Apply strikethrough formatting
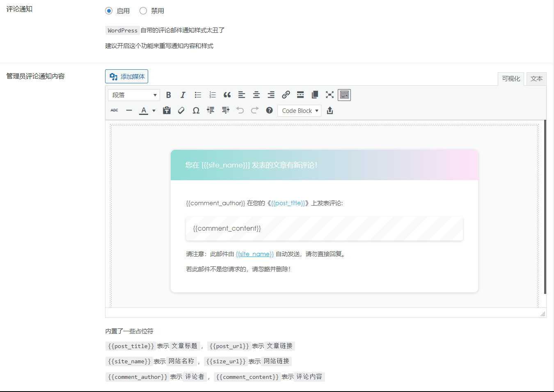Image resolution: width=554 pixels, height=392 pixels. [114, 110]
